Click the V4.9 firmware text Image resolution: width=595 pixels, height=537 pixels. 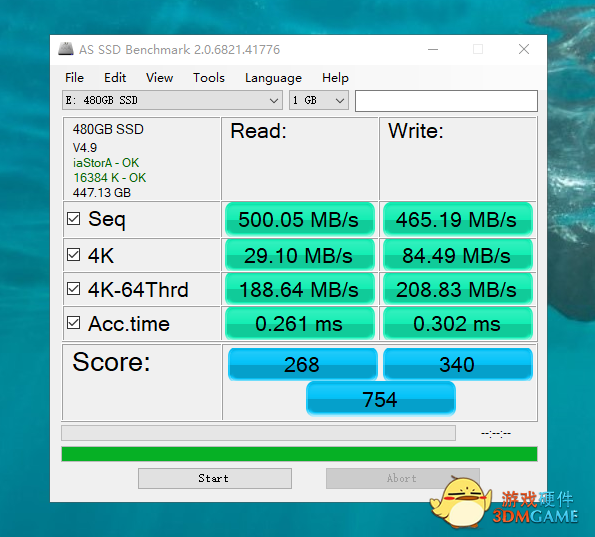pyautogui.click(x=85, y=147)
